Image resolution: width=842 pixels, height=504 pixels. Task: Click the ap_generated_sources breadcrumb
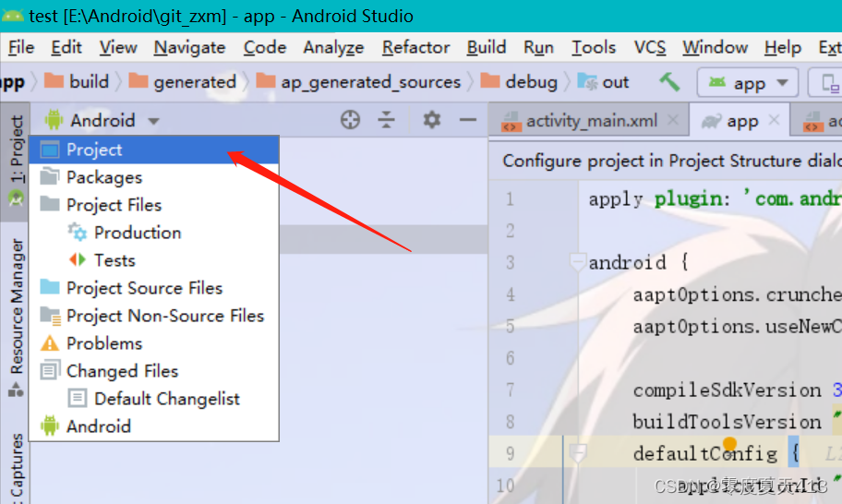click(358, 81)
